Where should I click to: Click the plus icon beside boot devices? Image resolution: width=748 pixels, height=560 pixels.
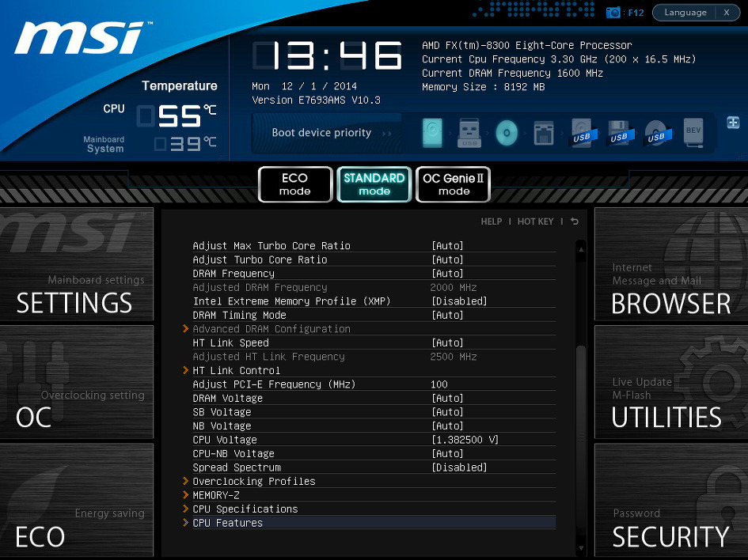733,123
